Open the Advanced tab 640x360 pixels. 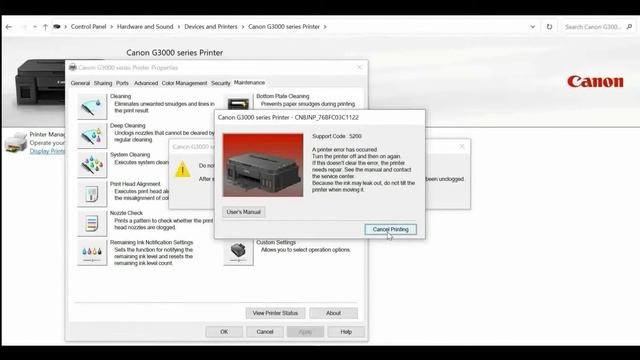(x=146, y=83)
